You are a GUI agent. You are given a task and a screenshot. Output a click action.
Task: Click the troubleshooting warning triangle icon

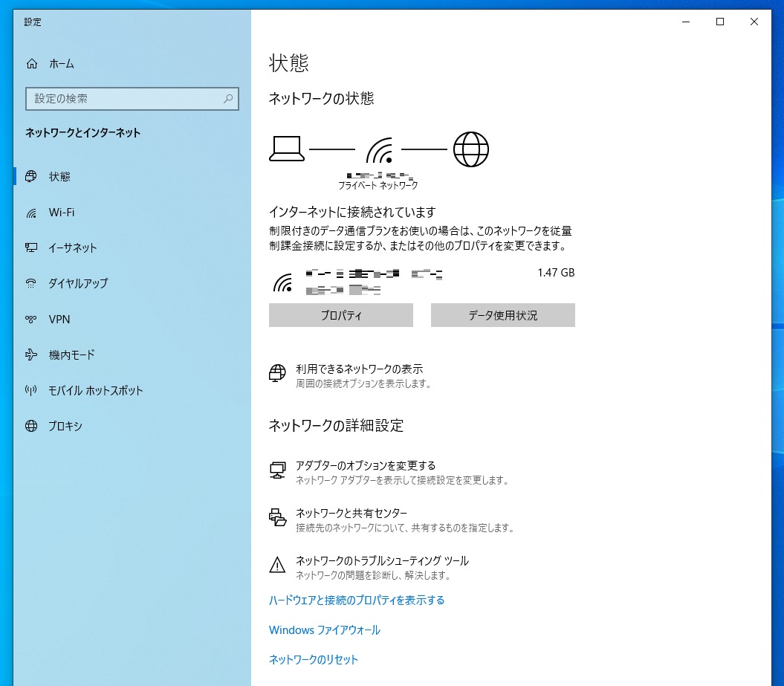pos(277,565)
